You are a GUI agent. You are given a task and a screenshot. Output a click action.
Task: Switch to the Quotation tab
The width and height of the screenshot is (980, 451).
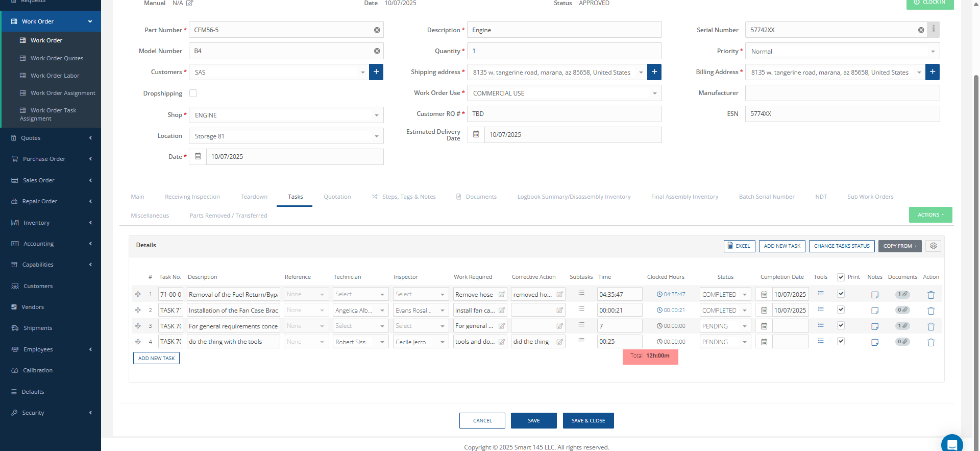[337, 197]
